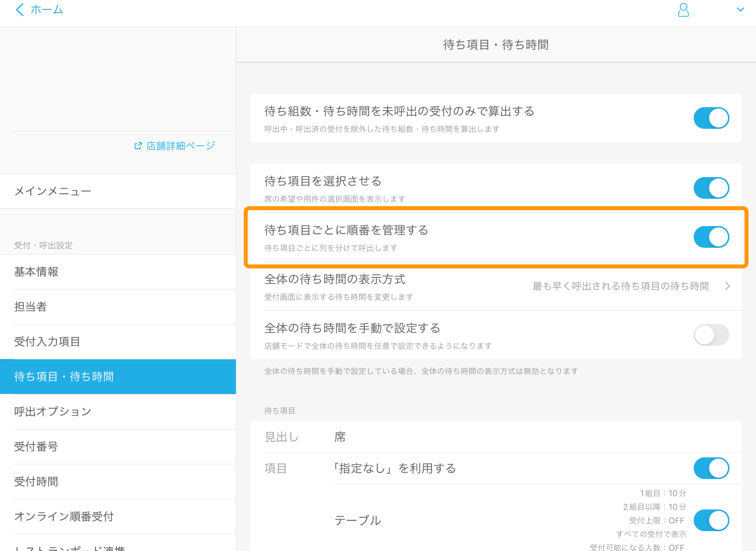
Task: Click the 2組目以降：10分 value
Action: 654,507
